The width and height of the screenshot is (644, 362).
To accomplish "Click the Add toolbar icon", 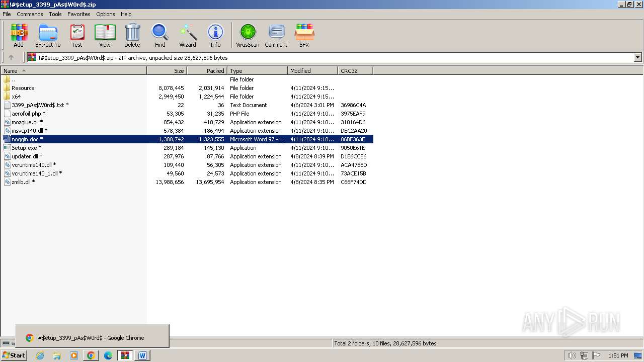I will pos(19,35).
